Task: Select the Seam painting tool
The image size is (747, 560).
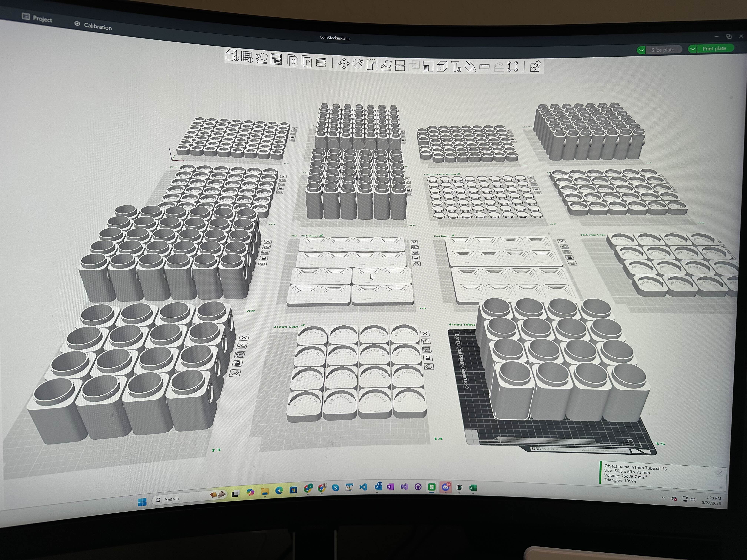Action: 442,66
